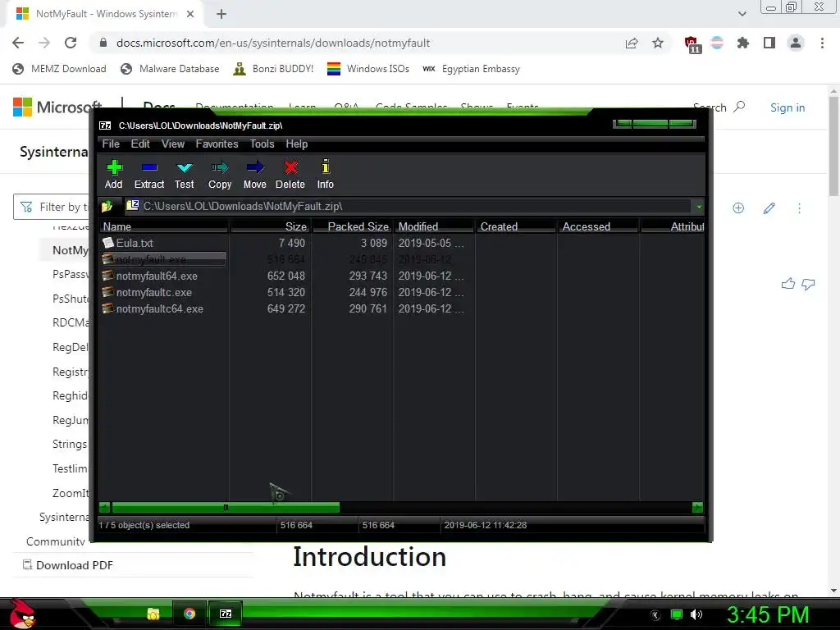Click the Copy toolbar icon

coord(220,174)
